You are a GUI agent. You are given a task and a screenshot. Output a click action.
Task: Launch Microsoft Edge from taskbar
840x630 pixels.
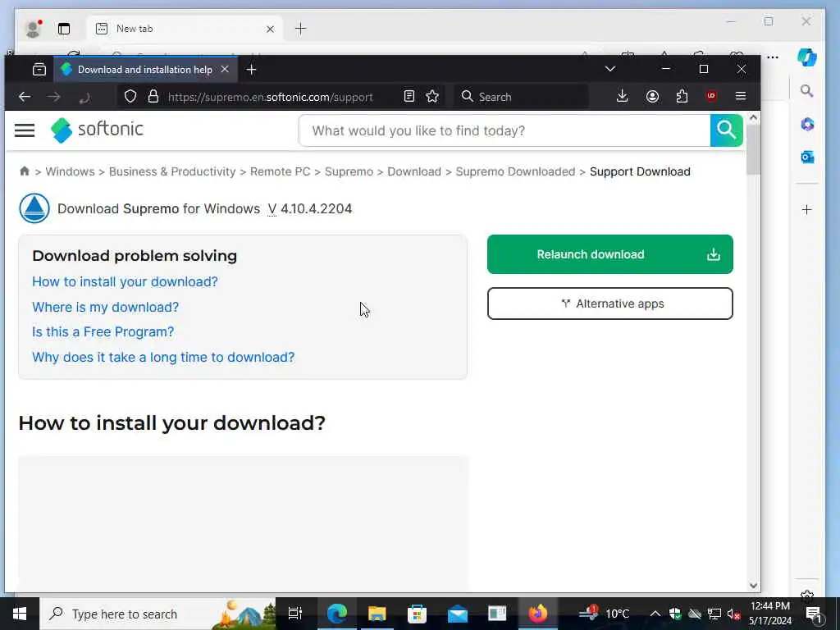click(x=337, y=614)
